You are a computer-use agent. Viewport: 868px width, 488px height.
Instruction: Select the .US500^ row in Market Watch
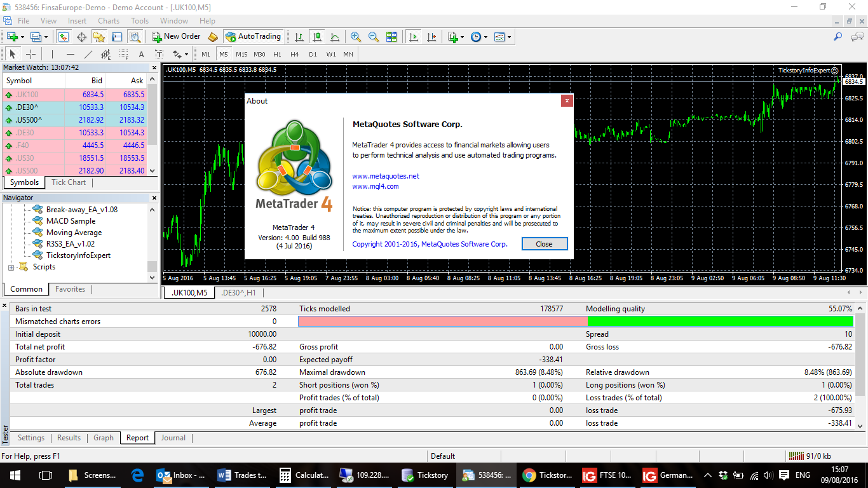(x=75, y=120)
